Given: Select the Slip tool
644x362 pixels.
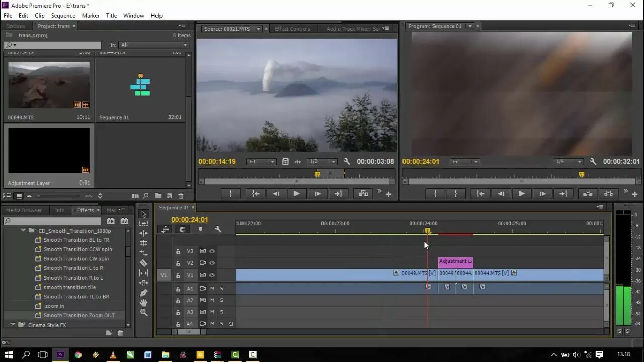Looking at the screenshot, I should tap(144, 273).
